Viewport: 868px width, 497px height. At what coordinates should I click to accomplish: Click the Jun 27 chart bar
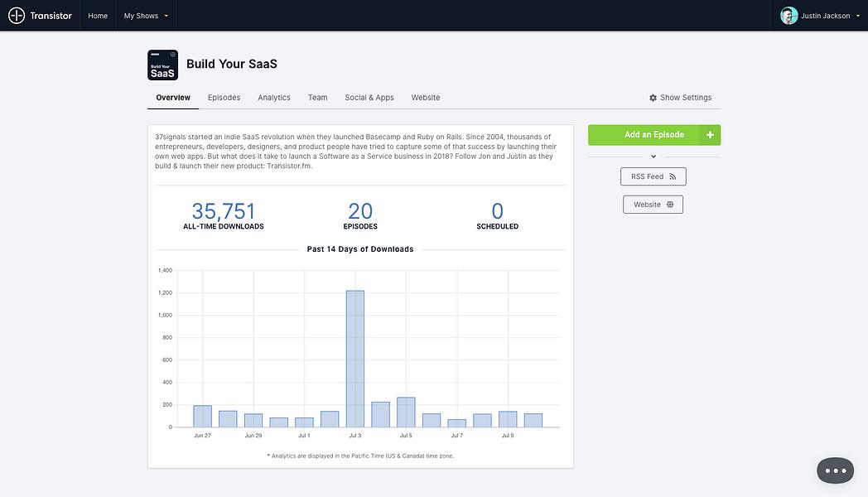pos(203,416)
